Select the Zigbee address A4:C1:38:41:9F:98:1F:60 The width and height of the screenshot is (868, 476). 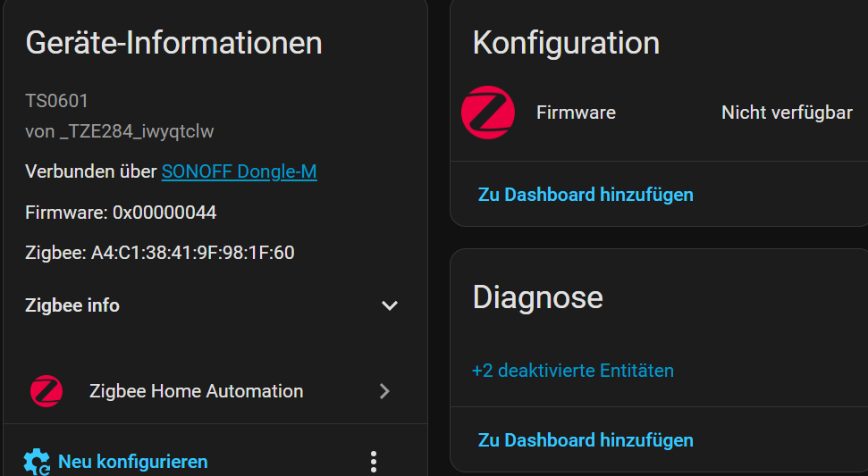coord(193,253)
